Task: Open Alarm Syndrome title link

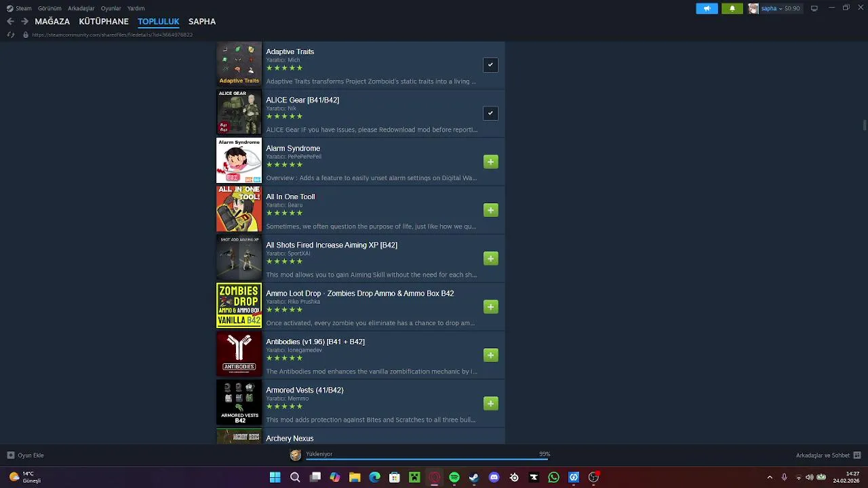Action: tap(293, 148)
